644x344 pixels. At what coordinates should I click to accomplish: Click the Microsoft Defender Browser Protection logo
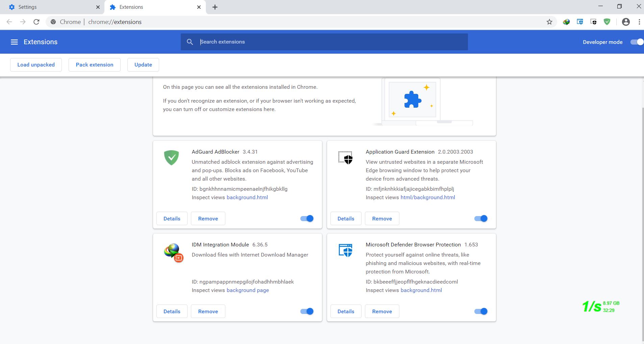pos(345,250)
